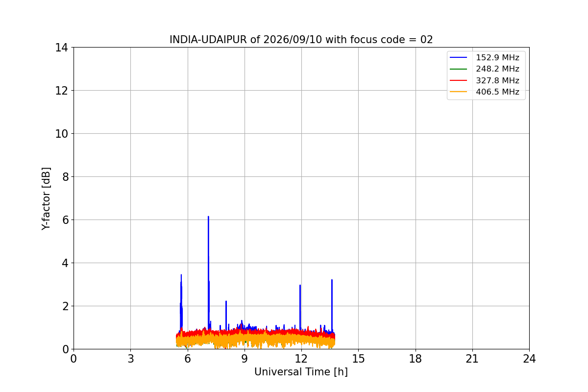
Task: Click the x-axis tick label 24
Action: click(529, 359)
